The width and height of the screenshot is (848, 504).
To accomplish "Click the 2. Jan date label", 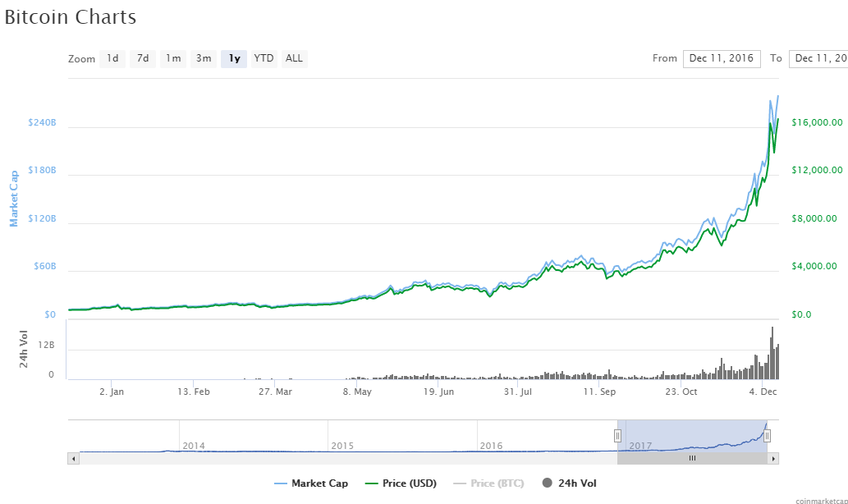I will click(112, 392).
